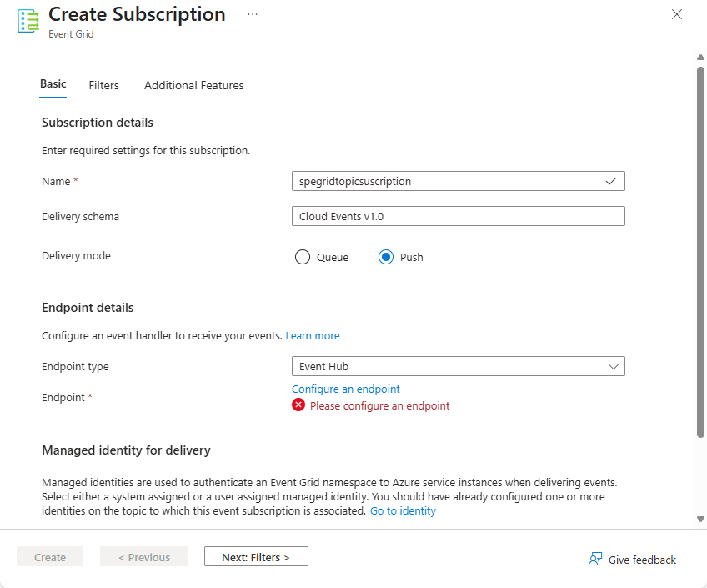
Task: Switch to the Filters tab
Action: tap(104, 85)
